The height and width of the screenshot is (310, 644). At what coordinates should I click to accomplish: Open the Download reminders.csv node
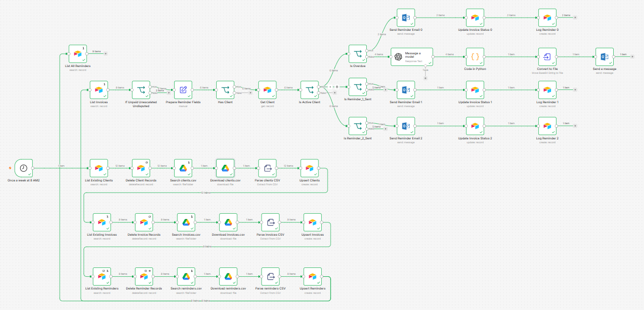(228, 276)
